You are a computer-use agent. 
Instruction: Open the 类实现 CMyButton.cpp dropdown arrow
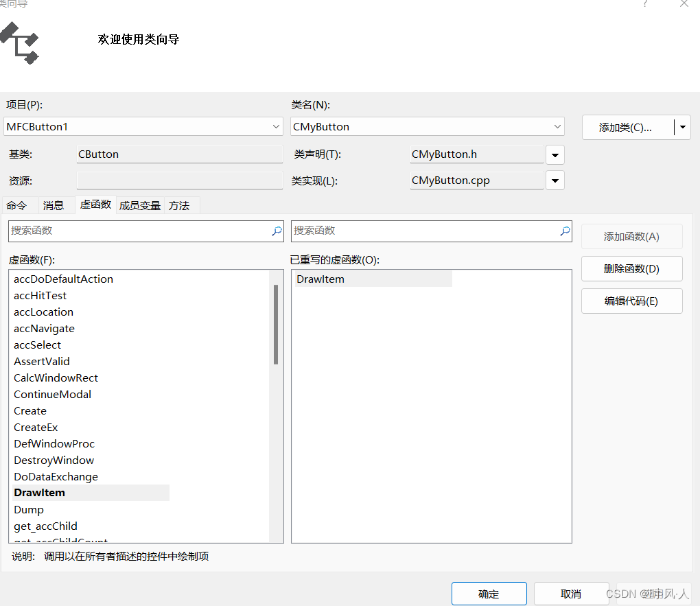coord(555,180)
